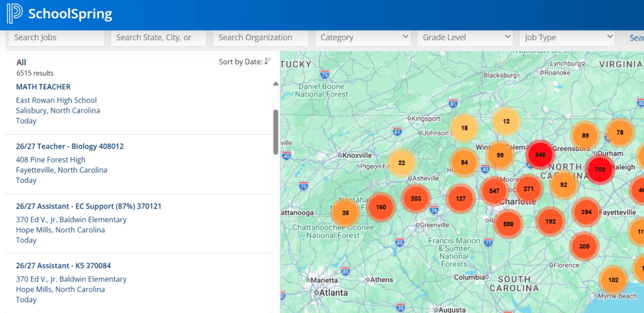Click the SchoolSpring logo icon
Screen dimensions: 644x313
pos(14,14)
